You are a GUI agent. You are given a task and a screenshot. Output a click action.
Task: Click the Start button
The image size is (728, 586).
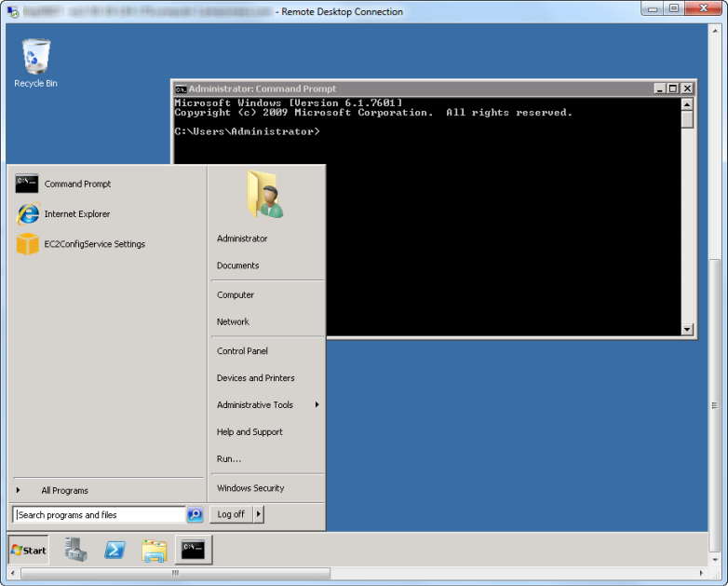28,550
